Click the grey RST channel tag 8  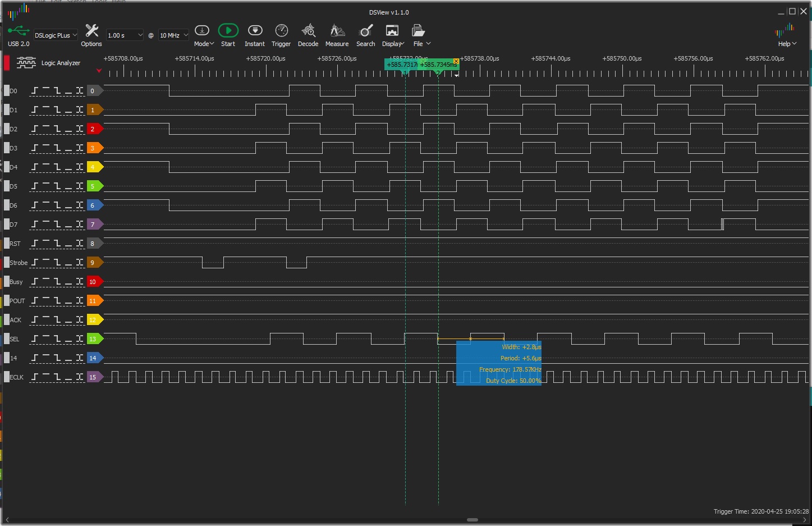pyautogui.click(x=95, y=244)
